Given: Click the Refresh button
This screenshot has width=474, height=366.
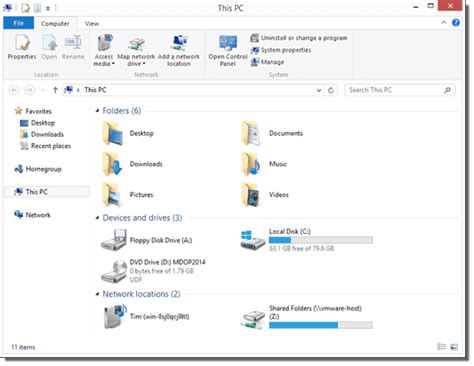Looking at the screenshot, I should point(331,90).
